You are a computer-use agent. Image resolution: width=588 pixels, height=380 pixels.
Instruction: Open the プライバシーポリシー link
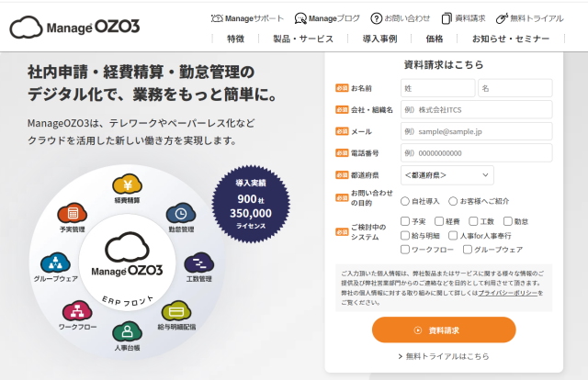pyautogui.click(x=508, y=293)
